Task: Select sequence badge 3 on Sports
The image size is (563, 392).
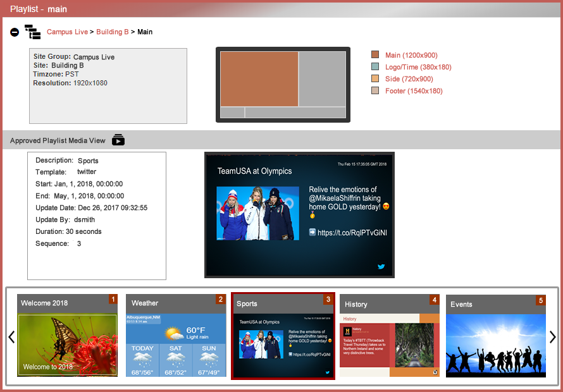Action: click(328, 300)
